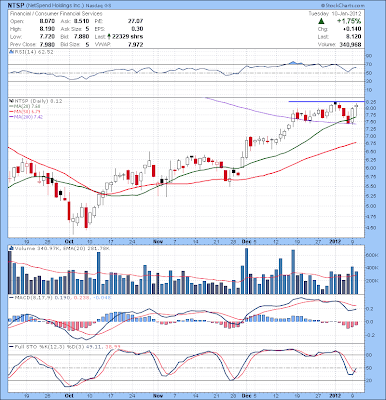Click the 90 level on the RSI axis

(369, 55)
